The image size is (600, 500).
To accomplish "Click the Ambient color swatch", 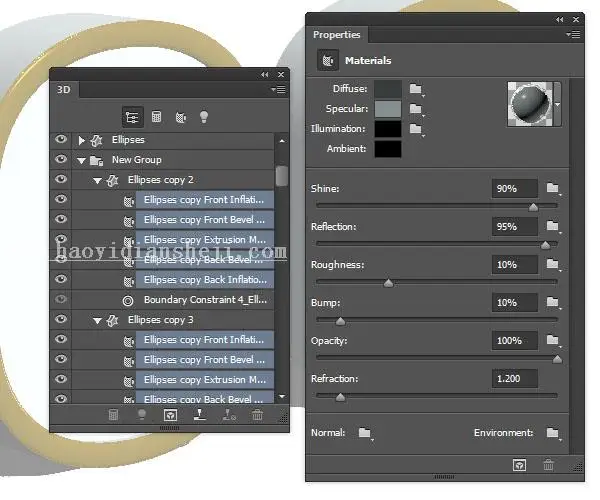I will pos(388,149).
